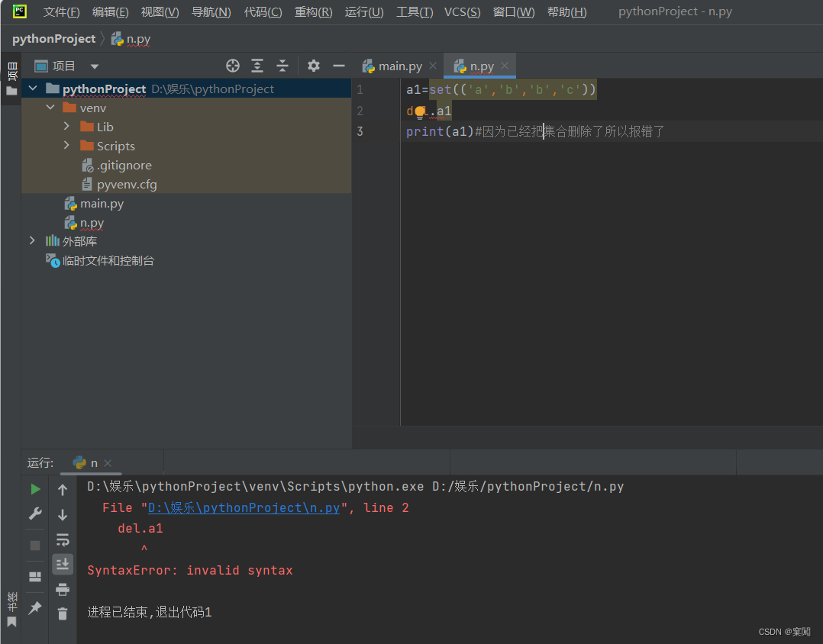
Task: Hide the Project panel with minimize icon
Action: point(339,66)
